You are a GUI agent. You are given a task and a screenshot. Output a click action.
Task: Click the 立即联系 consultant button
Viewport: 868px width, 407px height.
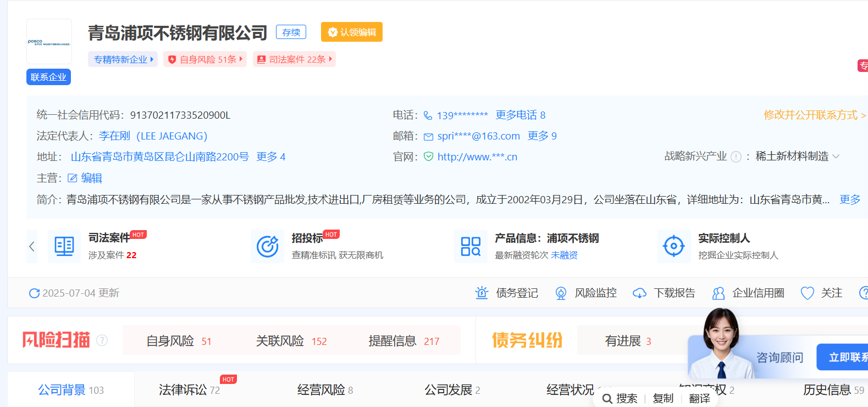click(842, 357)
